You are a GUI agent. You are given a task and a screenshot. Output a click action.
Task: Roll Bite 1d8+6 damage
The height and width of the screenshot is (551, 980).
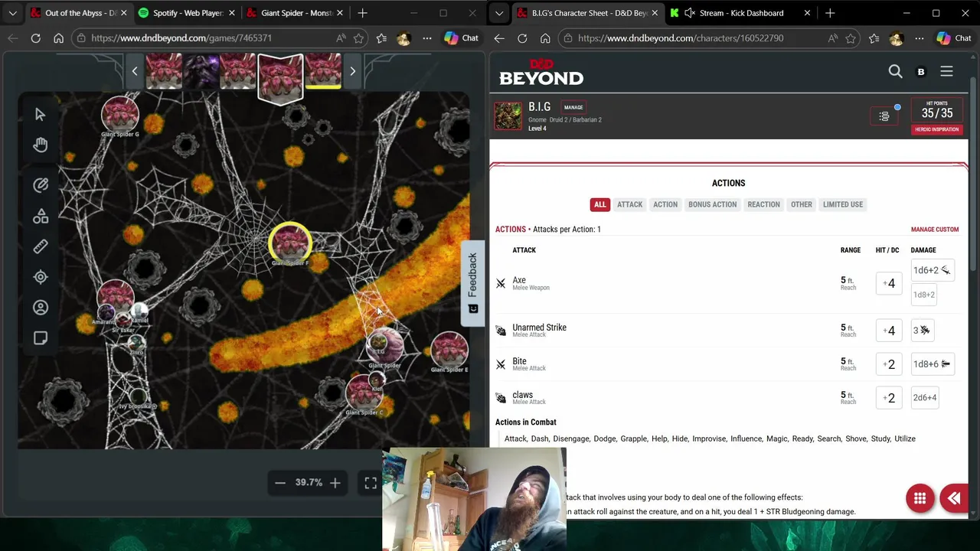point(932,364)
